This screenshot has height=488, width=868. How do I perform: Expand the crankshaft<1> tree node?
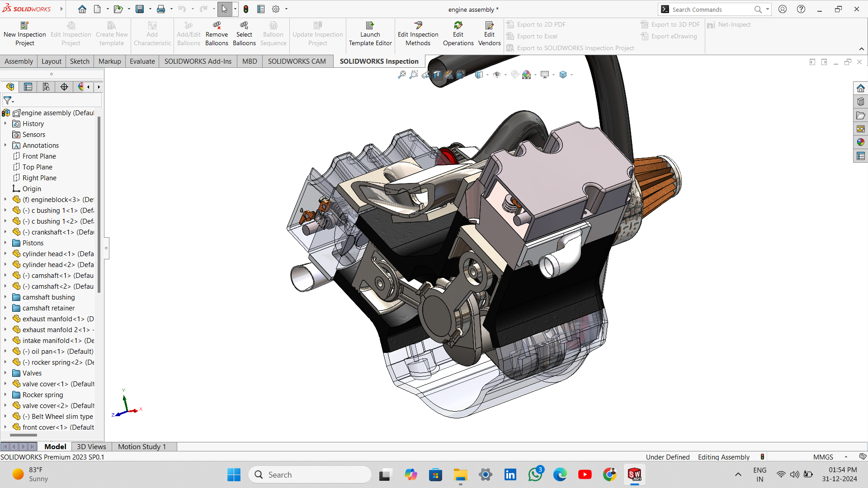pos(5,232)
